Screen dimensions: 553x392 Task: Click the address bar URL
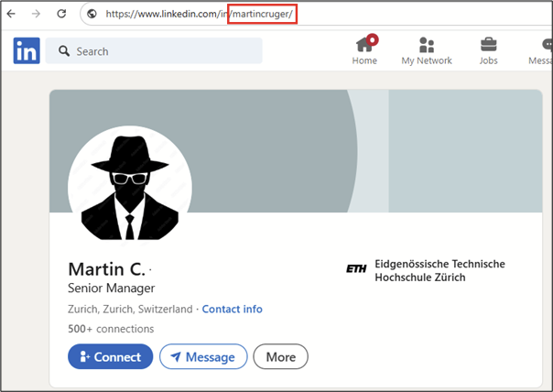[200, 14]
